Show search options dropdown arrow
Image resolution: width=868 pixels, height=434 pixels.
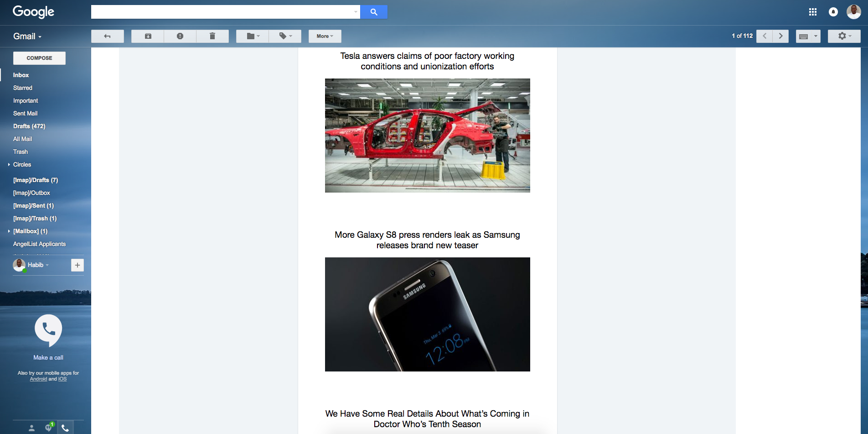coord(356,12)
